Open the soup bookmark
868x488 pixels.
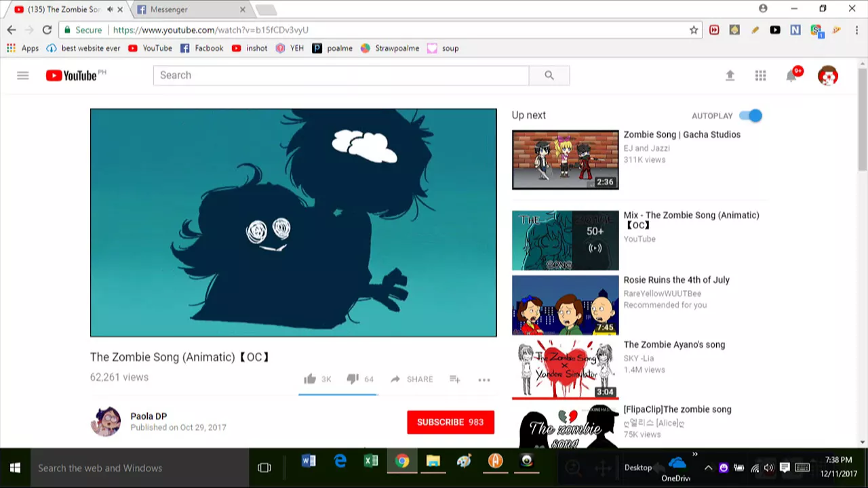443,48
